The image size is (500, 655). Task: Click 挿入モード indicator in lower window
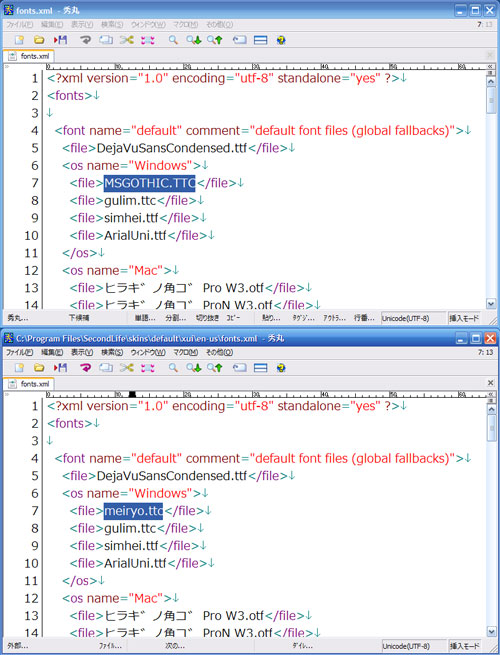pyautogui.click(x=464, y=646)
